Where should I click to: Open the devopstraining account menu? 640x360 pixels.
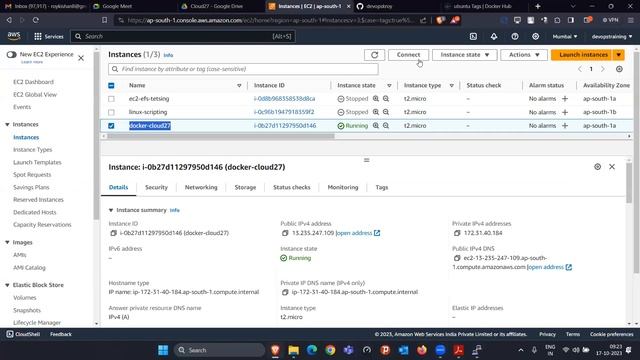pos(612,36)
